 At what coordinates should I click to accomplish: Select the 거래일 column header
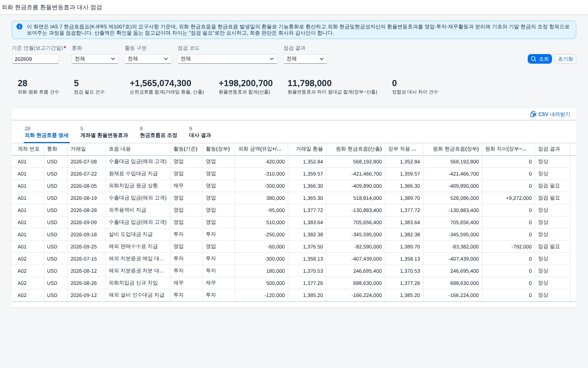(x=86, y=149)
